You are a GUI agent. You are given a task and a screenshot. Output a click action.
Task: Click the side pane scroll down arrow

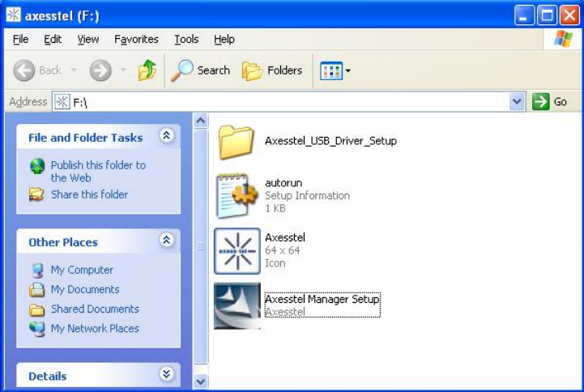coord(201,381)
